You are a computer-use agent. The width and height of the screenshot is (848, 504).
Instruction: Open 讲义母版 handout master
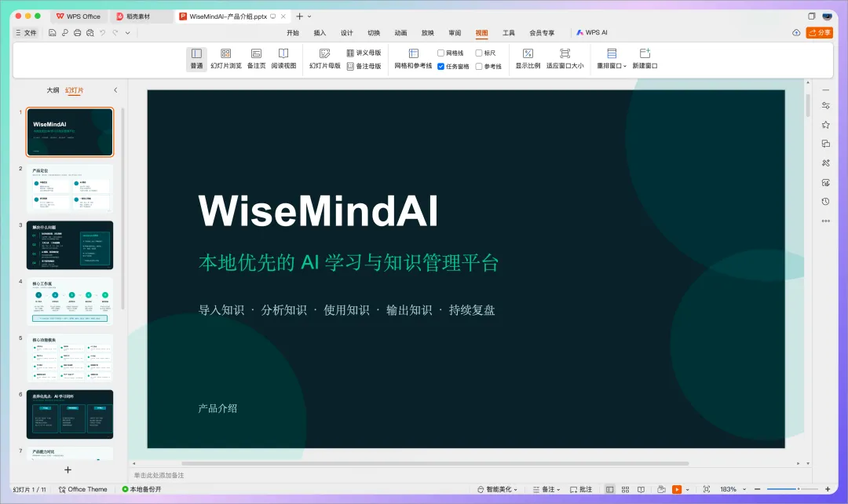364,53
